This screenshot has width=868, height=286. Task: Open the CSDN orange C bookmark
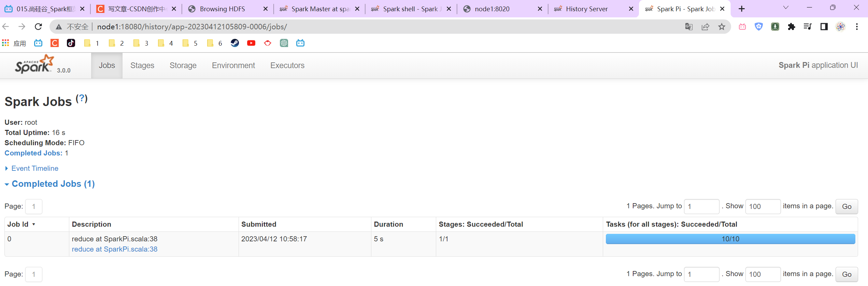click(x=55, y=43)
